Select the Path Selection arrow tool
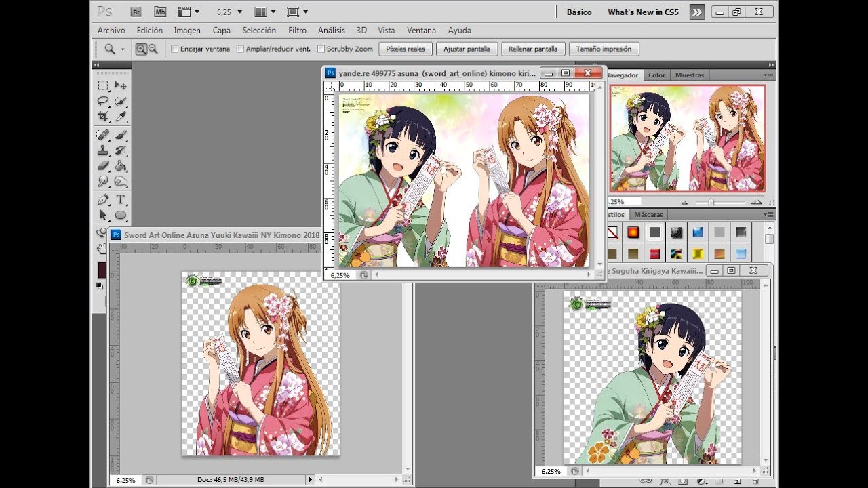The image size is (868, 488). (103, 215)
